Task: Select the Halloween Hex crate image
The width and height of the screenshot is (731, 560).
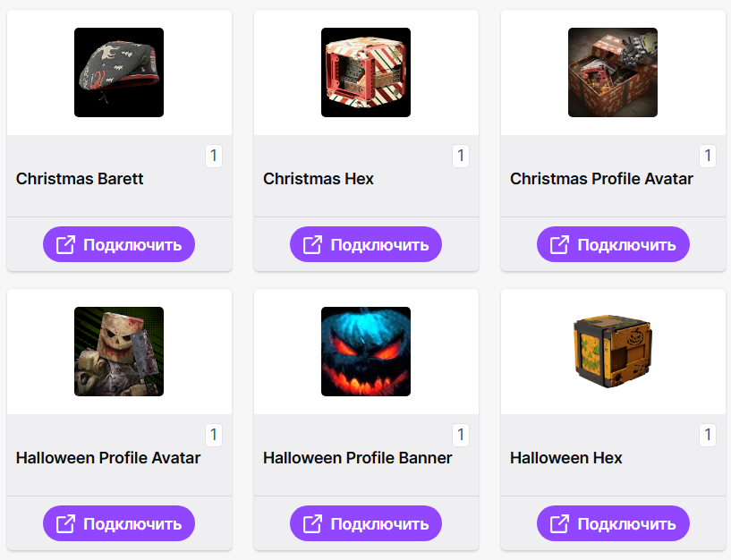Action: [x=613, y=352]
